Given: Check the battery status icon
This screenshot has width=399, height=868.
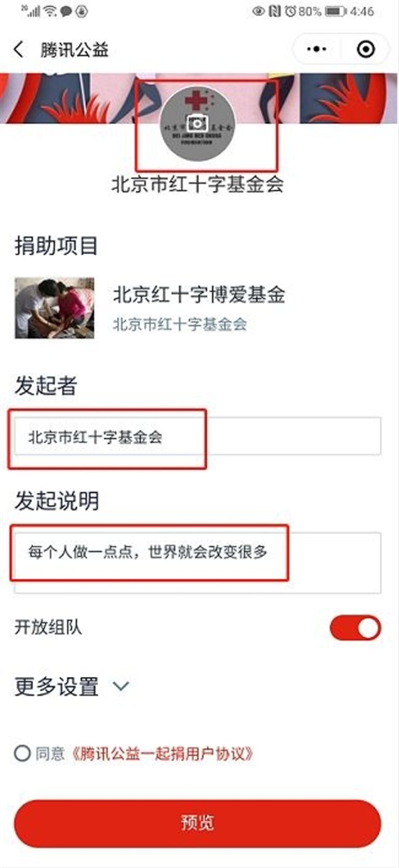Looking at the screenshot, I should (x=336, y=11).
